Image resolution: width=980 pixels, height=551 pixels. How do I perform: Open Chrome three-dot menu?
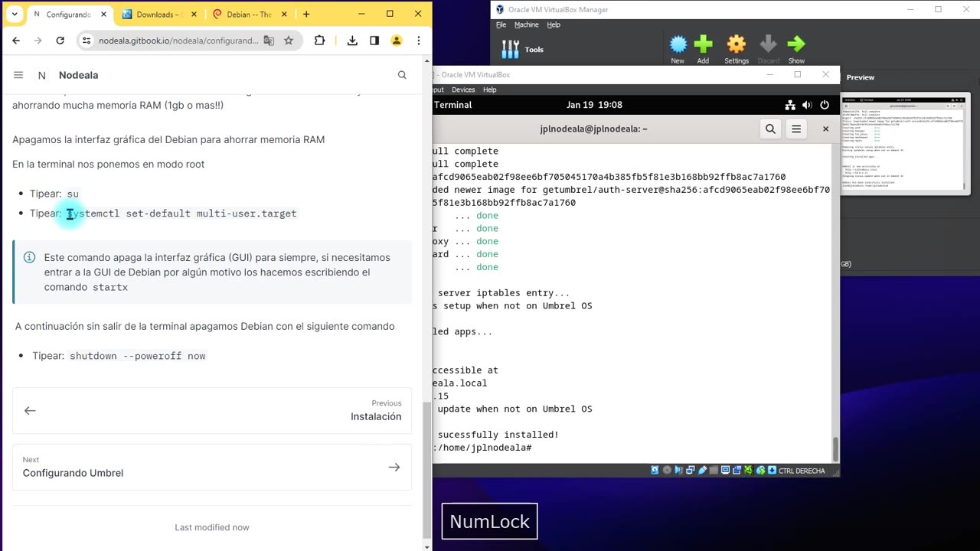418,41
